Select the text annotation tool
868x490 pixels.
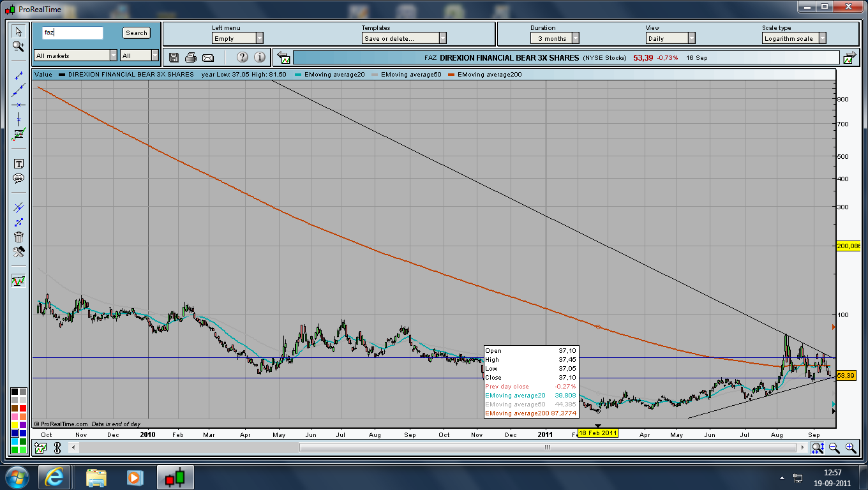pos(19,163)
